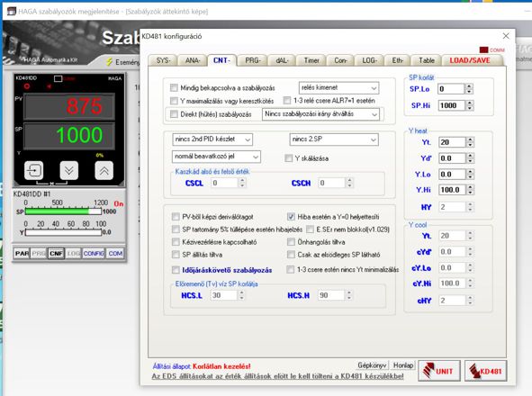Select the PRG- tab
The width and height of the screenshot is (532, 396).
(253, 60)
